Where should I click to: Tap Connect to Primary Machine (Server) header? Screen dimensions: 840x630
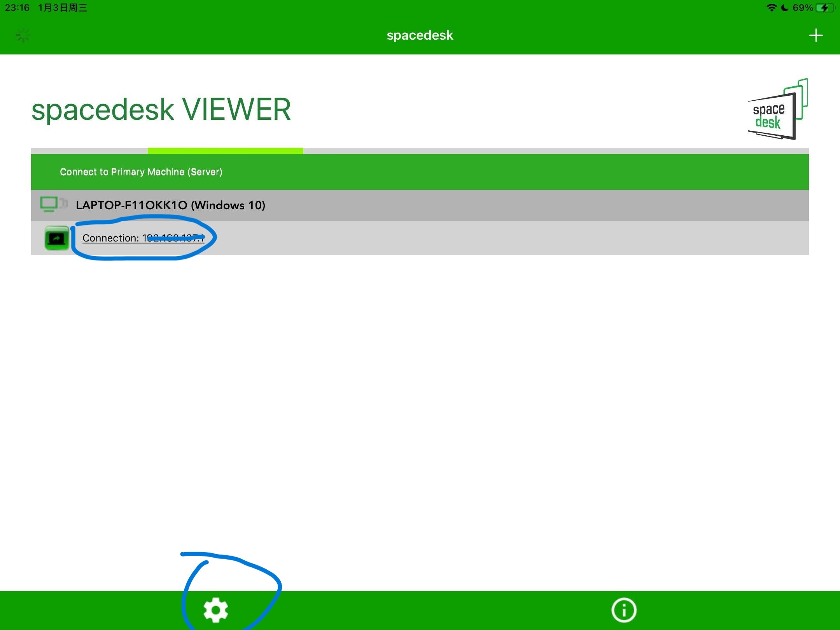[141, 172]
